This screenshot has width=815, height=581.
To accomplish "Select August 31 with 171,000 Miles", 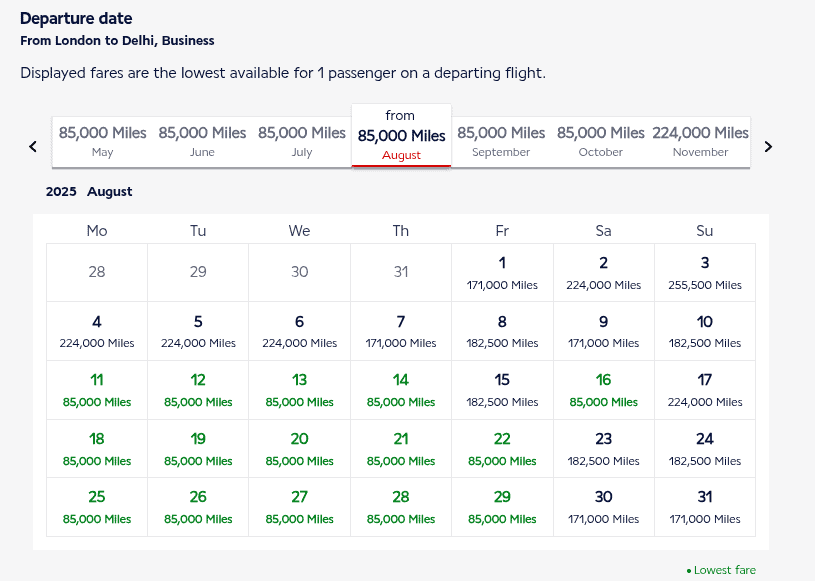I will point(704,507).
